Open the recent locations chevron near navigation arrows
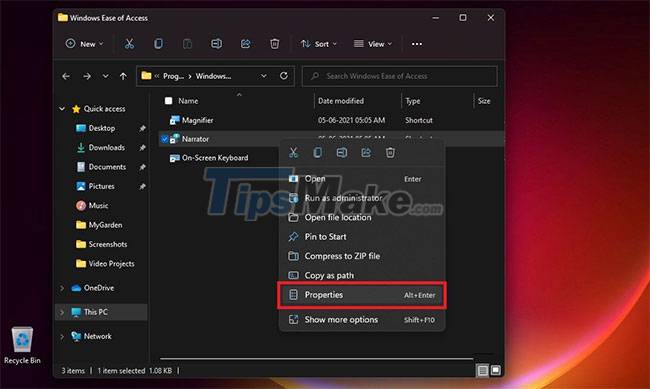650x389 pixels. [x=105, y=76]
